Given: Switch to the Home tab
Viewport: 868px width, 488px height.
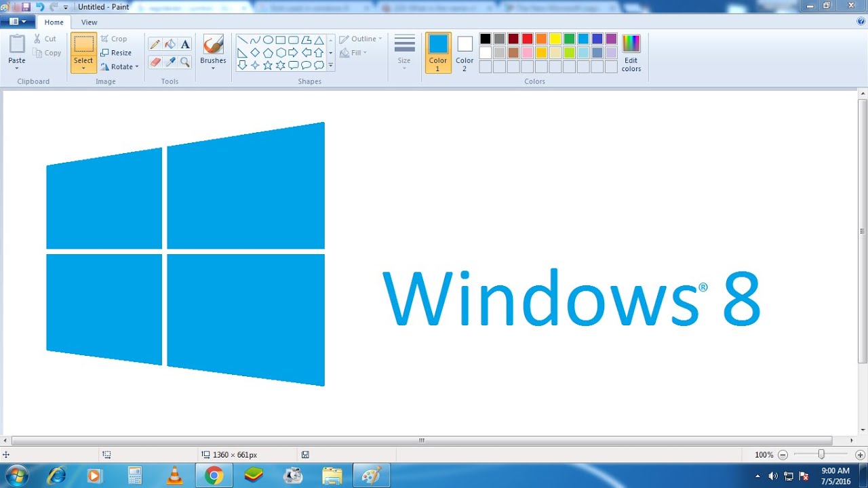Looking at the screenshot, I should pyautogui.click(x=54, y=22).
